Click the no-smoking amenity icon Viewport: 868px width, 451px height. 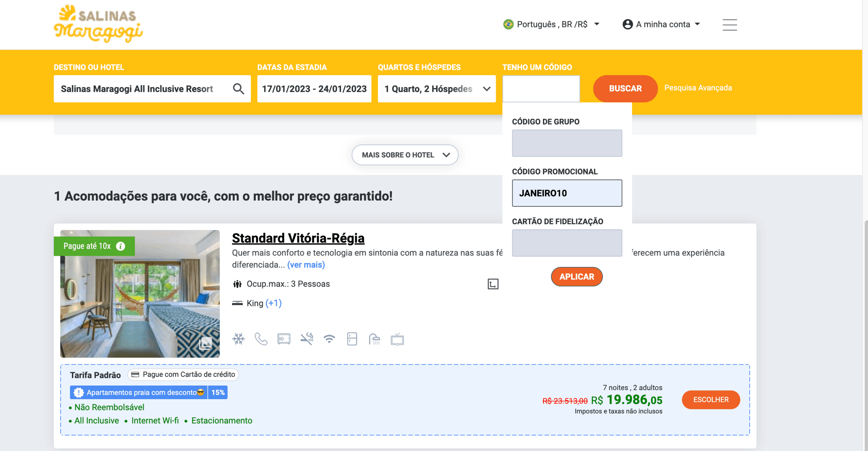[307, 339]
